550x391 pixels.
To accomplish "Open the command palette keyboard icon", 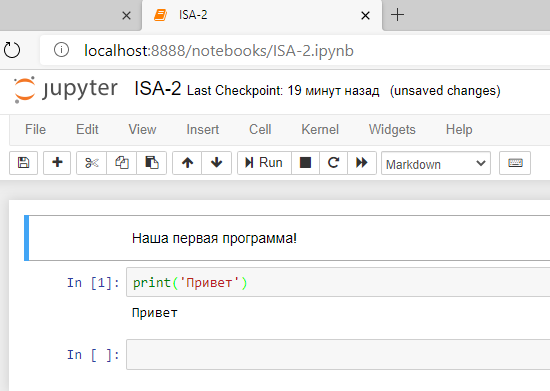I will coord(515,163).
